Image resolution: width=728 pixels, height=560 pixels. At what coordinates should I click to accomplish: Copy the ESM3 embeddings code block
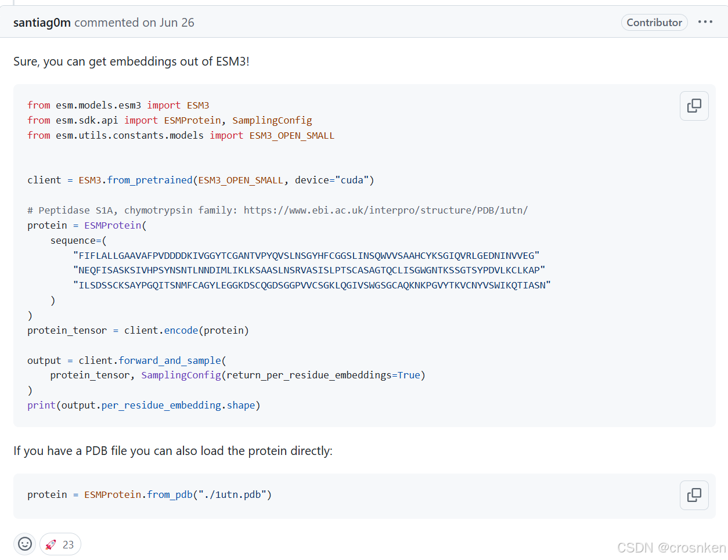tap(694, 106)
